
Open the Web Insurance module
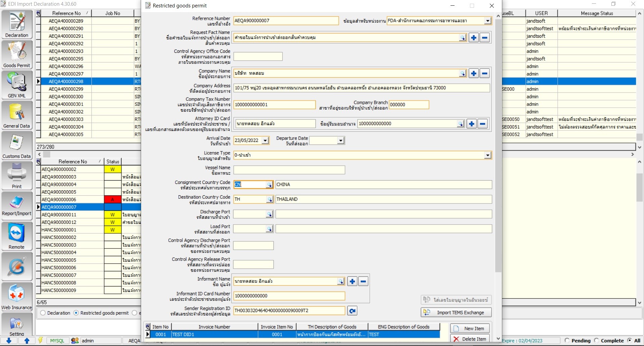click(17, 297)
